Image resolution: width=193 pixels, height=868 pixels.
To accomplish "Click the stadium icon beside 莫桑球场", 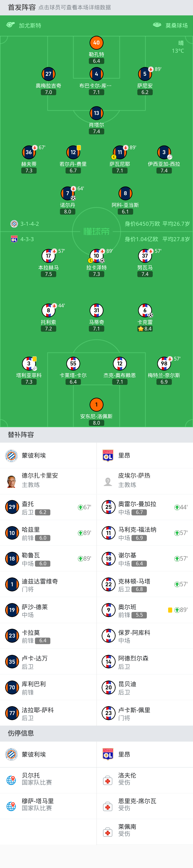I will point(157,25).
